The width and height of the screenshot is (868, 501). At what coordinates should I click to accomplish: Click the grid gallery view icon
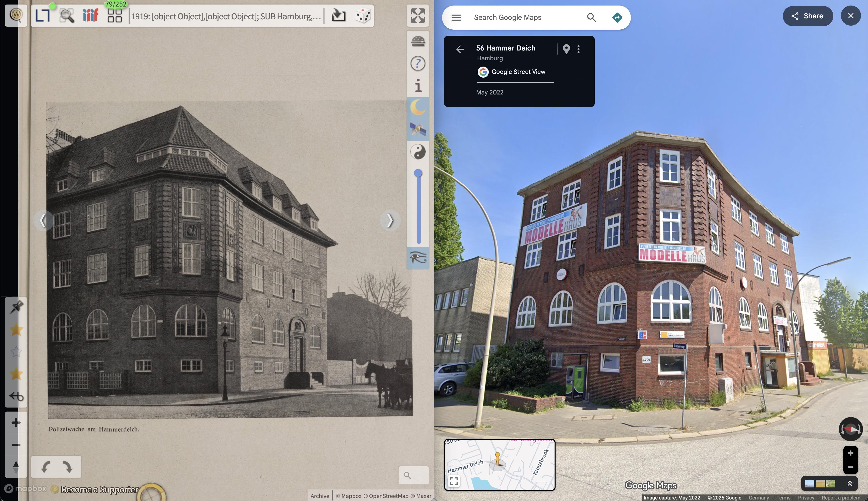pos(115,16)
